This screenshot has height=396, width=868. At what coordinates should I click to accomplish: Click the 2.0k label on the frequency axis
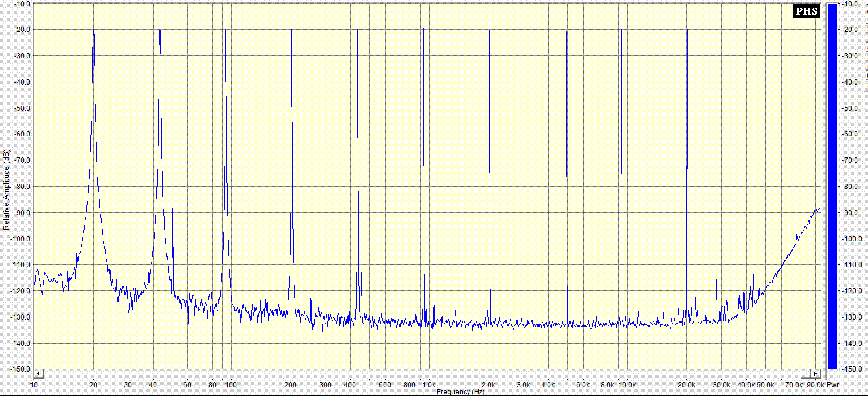click(489, 385)
